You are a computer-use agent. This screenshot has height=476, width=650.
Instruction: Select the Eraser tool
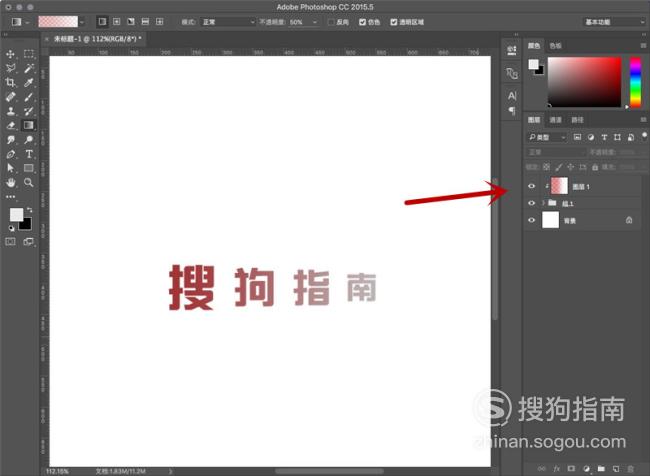(10, 125)
